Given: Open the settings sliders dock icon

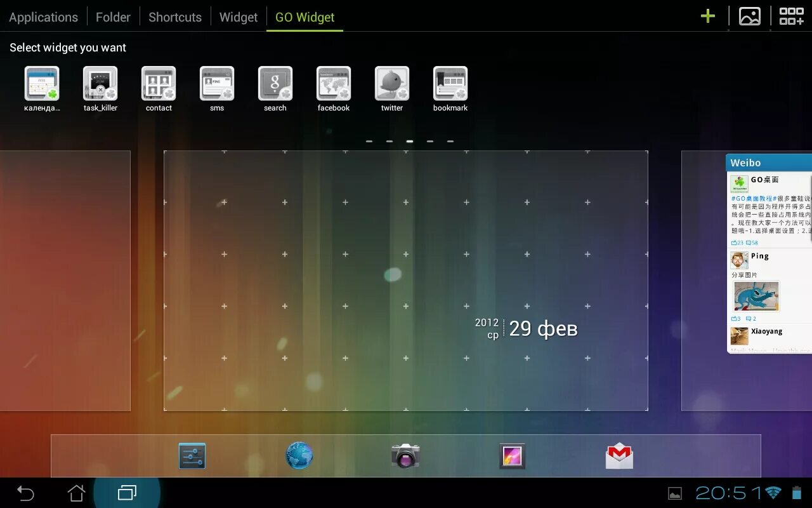Looking at the screenshot, I should point(192,456).
